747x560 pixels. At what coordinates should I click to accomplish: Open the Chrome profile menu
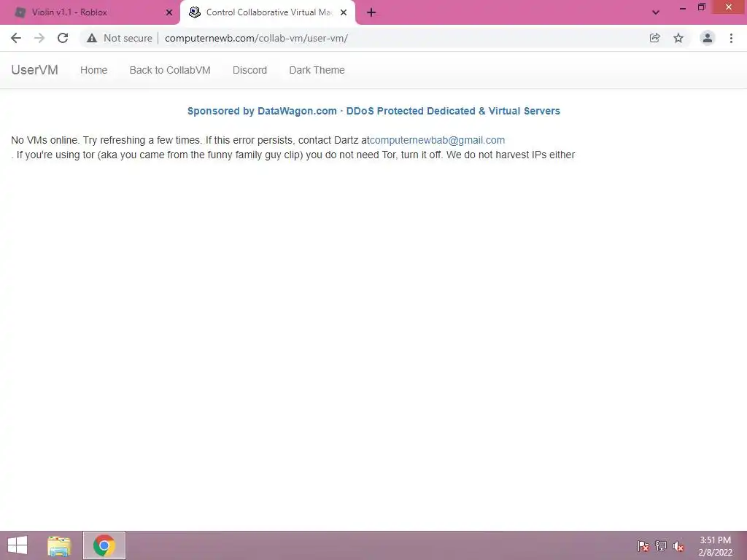coord(708,38)
